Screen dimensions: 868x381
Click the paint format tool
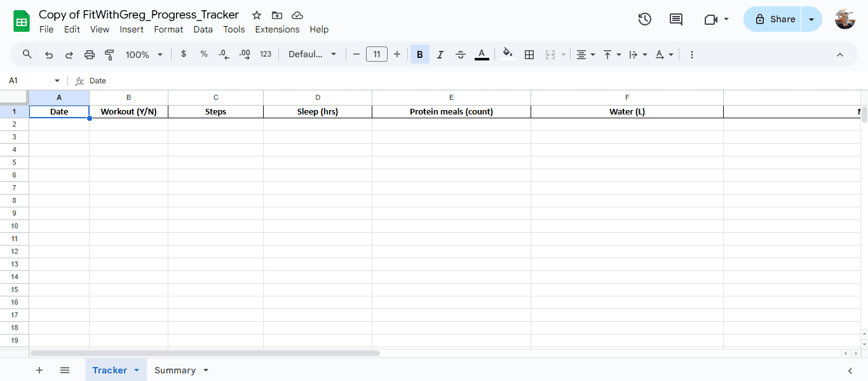click(x=109, y=54)
